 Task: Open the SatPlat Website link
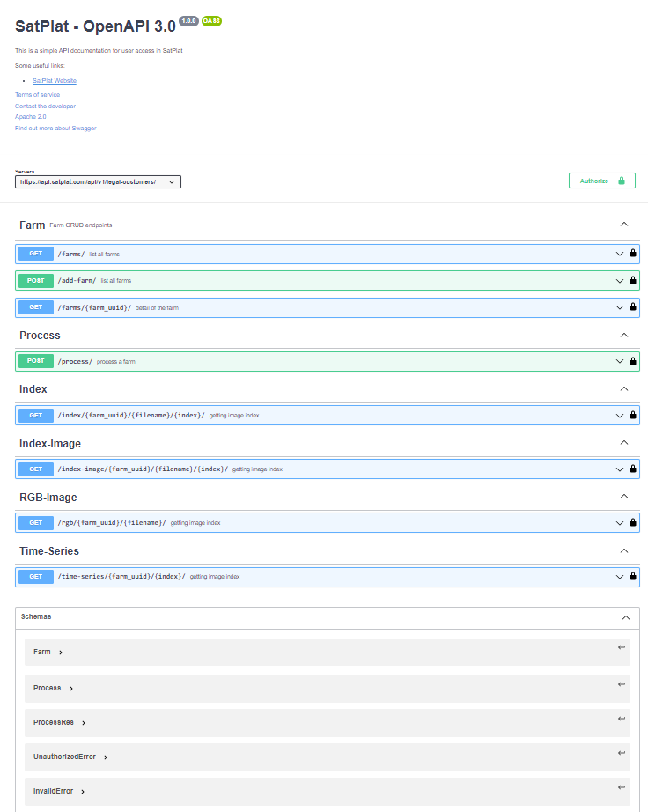pyautogui.click(x=54, y=80)
